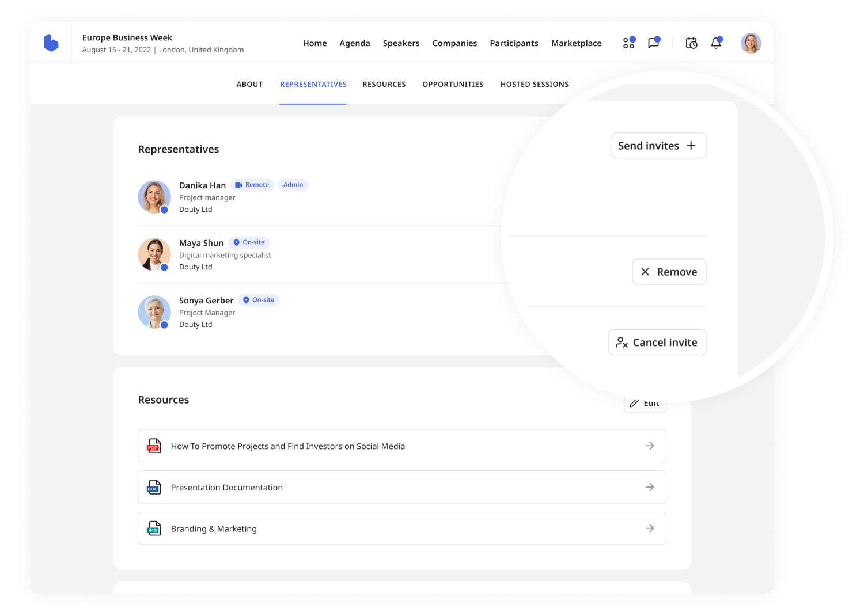The image size is (864, 616).
Task: Switch to the RESOURCES tab
Action: click(384, 84)
